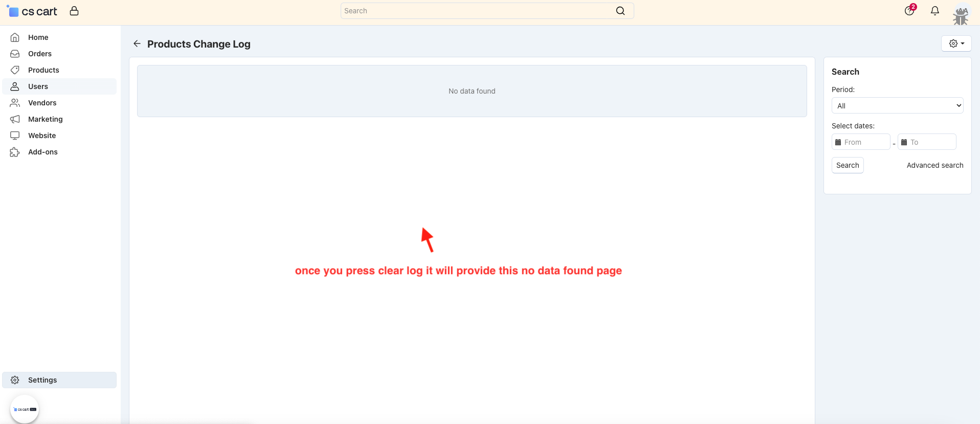The height and width of the screenshot is (424, 980).
Task: Click the Settings gear icon in sidebar
Action: [15, 380]
